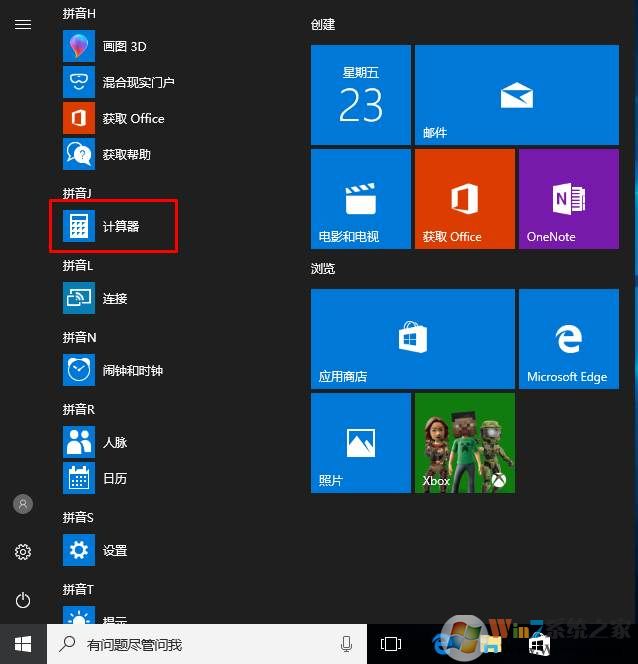Open the OneNote tile
The height and width of the screenshot is (664, 638).
569,199
